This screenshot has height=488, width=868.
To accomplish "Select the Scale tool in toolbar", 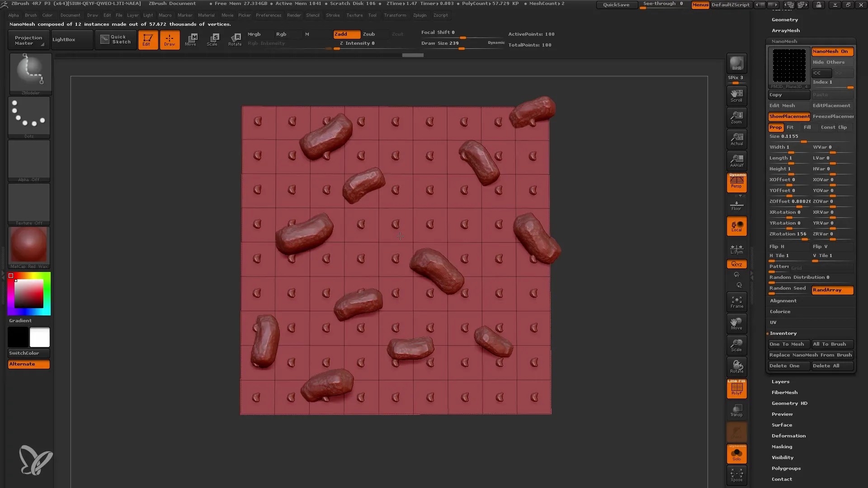I will coord(212,40).
